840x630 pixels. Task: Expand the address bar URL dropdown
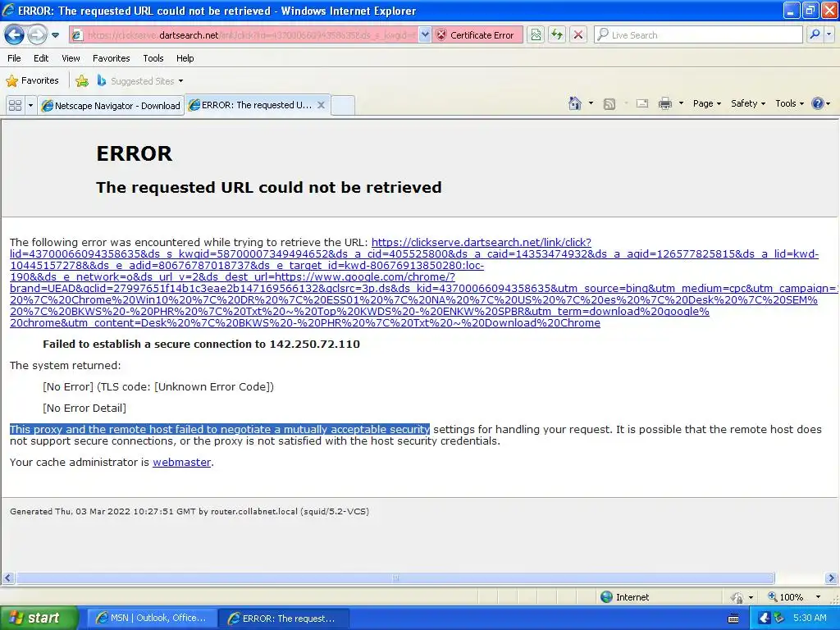tap(424, 34)
